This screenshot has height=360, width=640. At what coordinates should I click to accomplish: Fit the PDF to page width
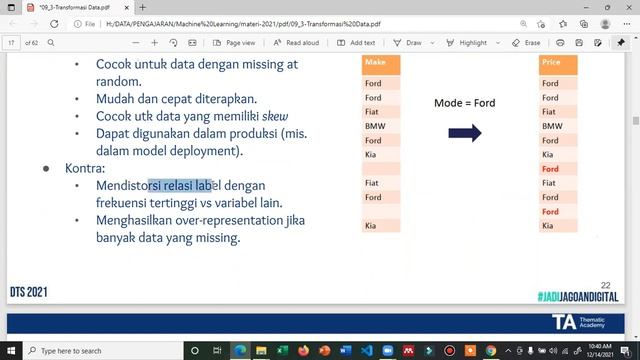pos(192,42)
